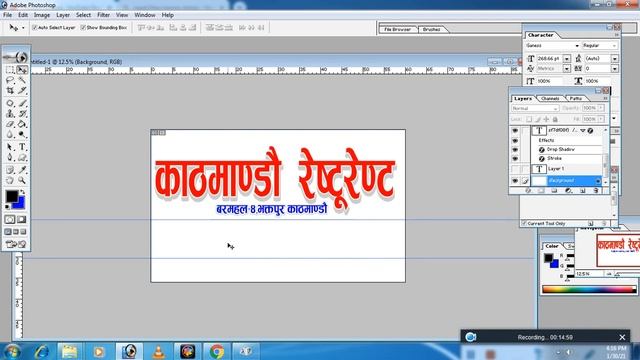Hide the top text layer
This screenshot has height=360, width=640.
click(515, 131)
